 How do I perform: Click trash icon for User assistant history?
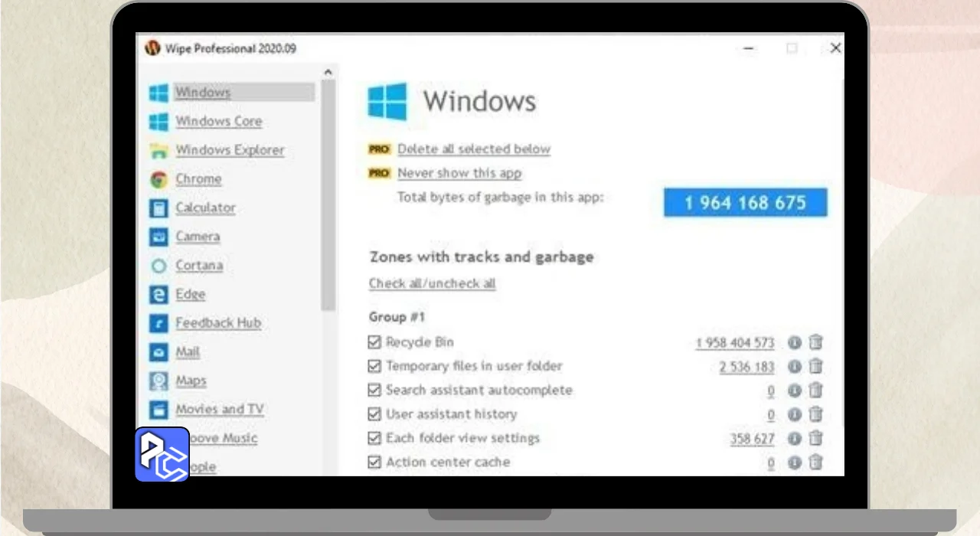click(x=816, y=414)
